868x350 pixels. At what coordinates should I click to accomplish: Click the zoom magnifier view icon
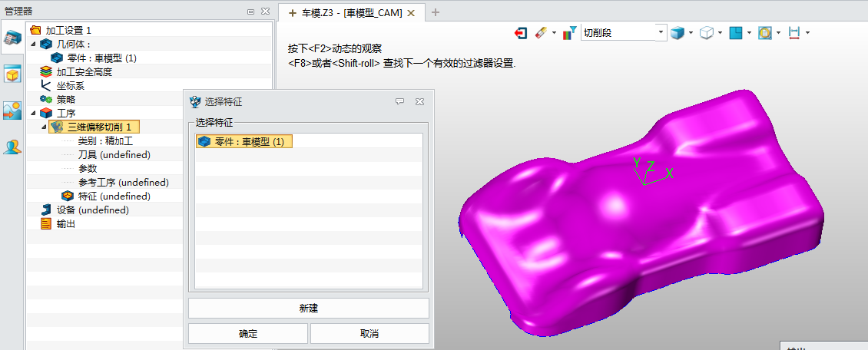764,33
